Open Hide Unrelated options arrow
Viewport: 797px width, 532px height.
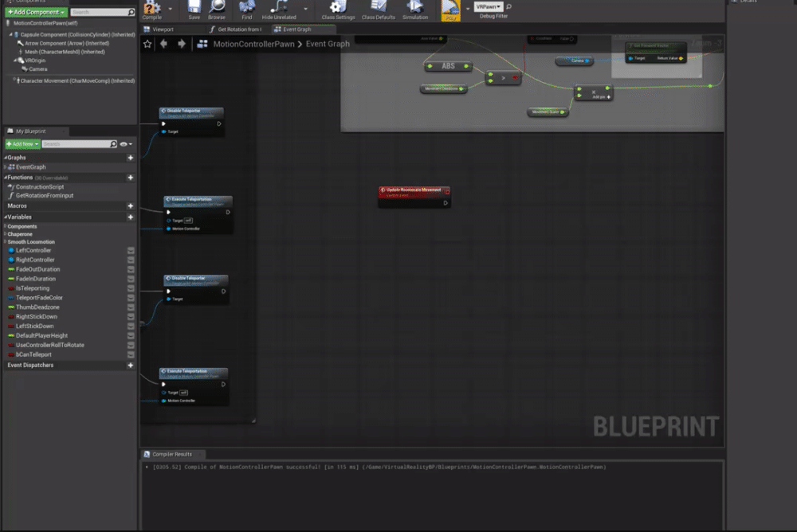[305, 9]
